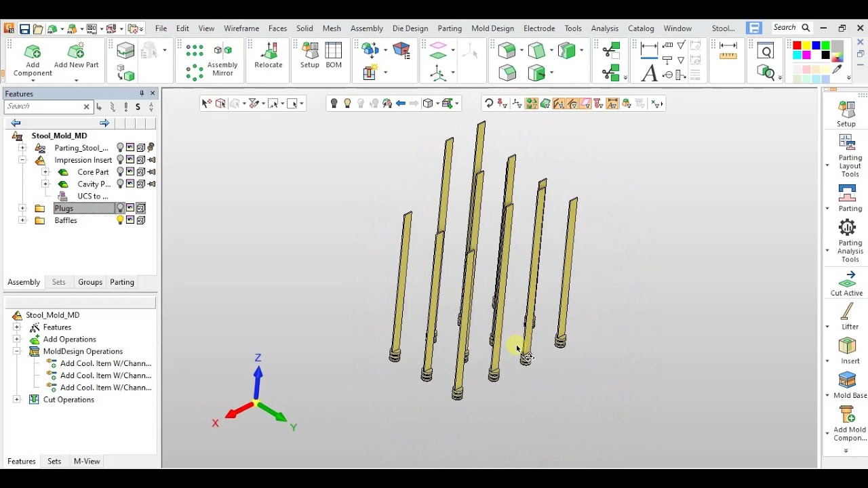This screenshot has height=488, width=868.
Task: Click the selection arrow tool in viewport toolbar
Action: (207, 104)
